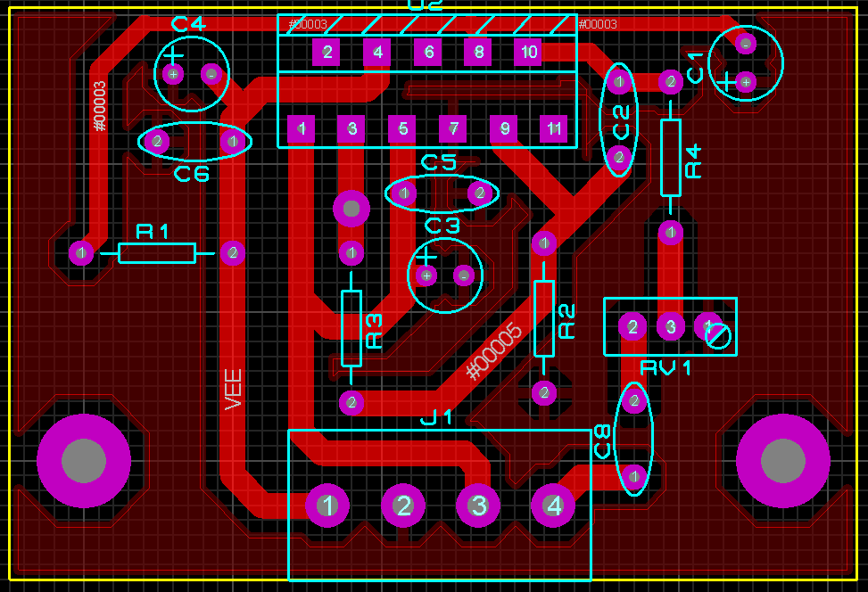
Task: Click the C5 reference label
Action: click(438, 162)
